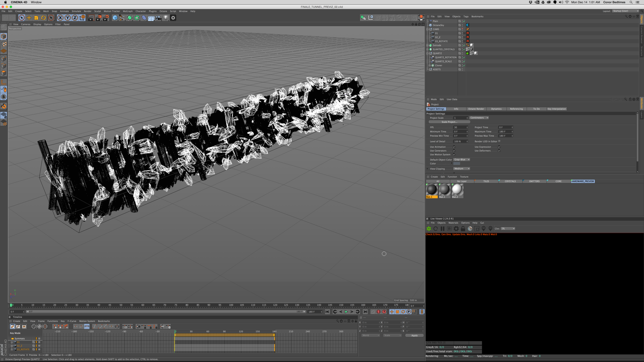Switch to the Octane Render tab
Viewport: 644px width, 362px height.
coord(476,109)
